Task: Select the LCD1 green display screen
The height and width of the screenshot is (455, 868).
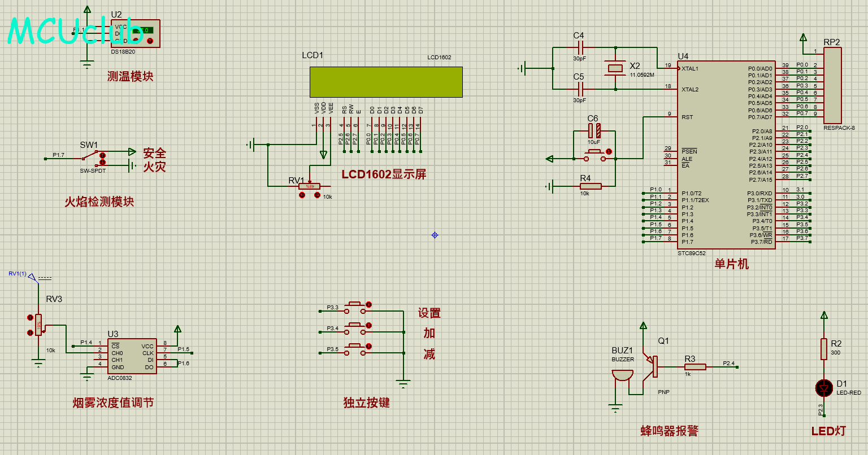Action: tap(386, 82)
